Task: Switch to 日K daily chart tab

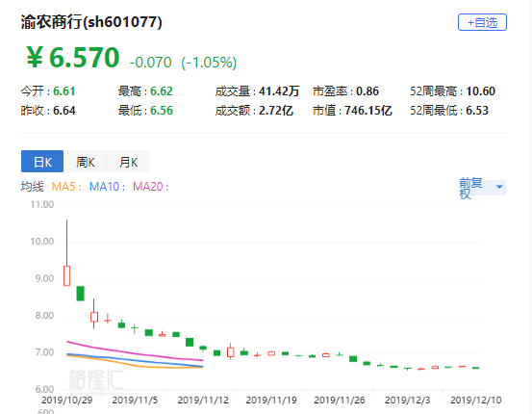Action: tap(42, 162)
